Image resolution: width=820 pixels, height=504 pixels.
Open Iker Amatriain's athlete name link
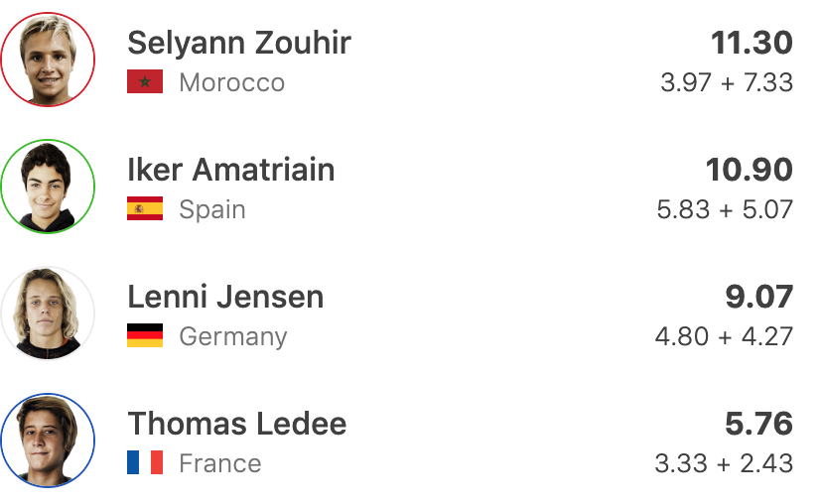click(x=231, y=170)
